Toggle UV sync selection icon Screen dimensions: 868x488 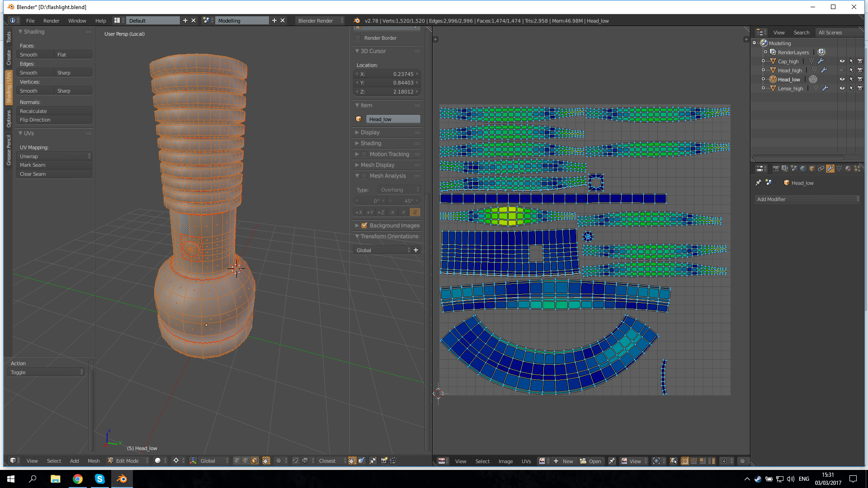tap(673, 461)
